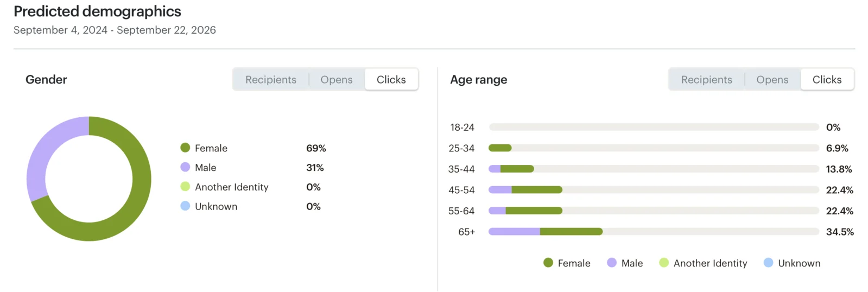Click Another Identity legend dot below Age range

click(664, 263)
